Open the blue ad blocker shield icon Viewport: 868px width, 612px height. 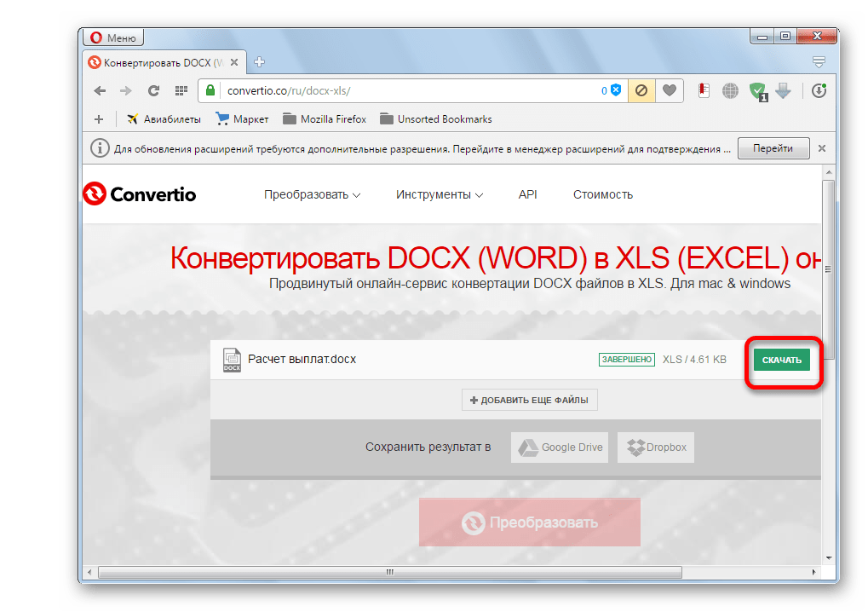click(616, 90)
